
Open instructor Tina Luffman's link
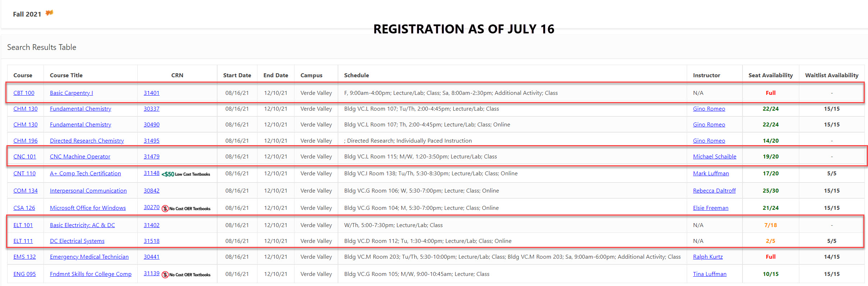709,274
